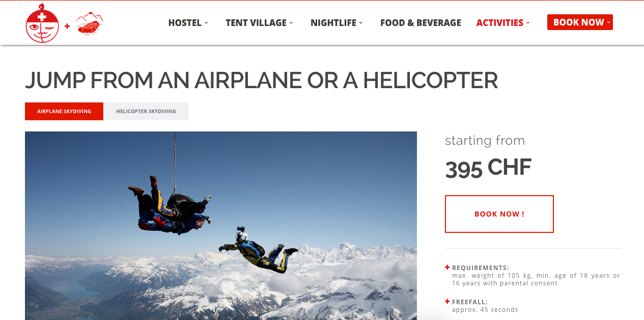
Task: Select the Airplane Skydiving tab
Action: pos(64,111)
